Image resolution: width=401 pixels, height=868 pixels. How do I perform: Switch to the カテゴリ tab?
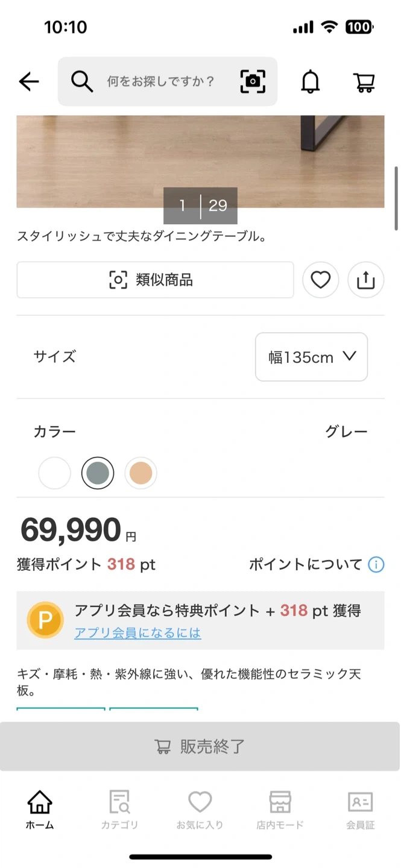click(x=119, y=810)
